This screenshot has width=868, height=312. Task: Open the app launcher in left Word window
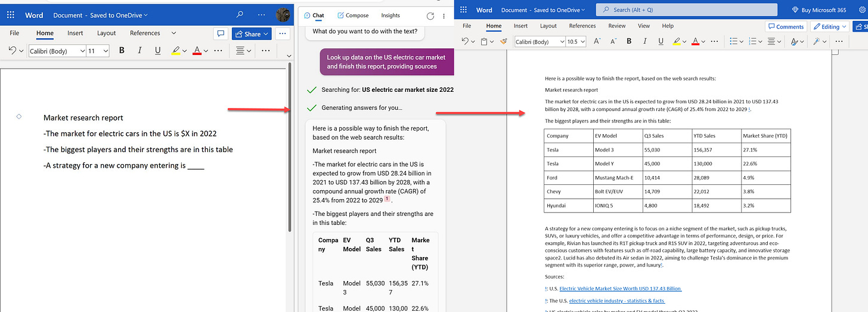point(10,15)
